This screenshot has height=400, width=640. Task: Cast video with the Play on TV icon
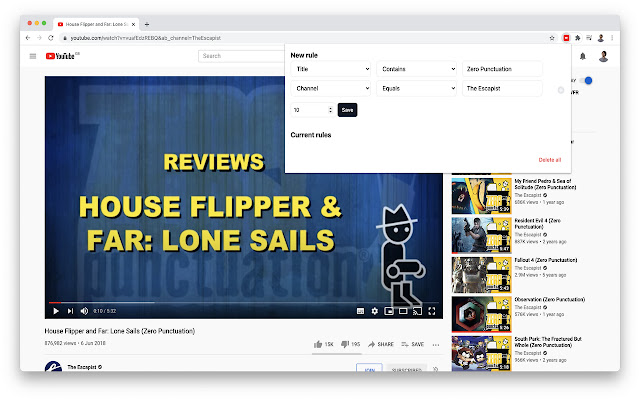click(417, 311)
